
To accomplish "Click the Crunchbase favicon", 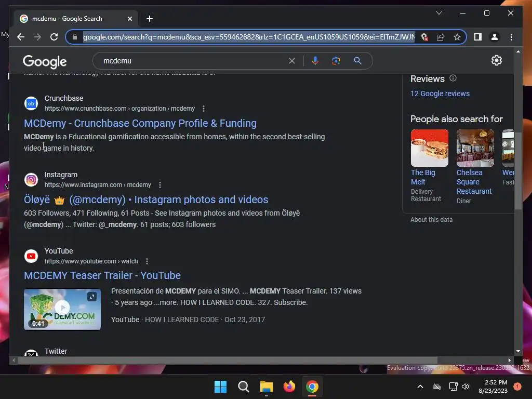I will coord(31,103).
